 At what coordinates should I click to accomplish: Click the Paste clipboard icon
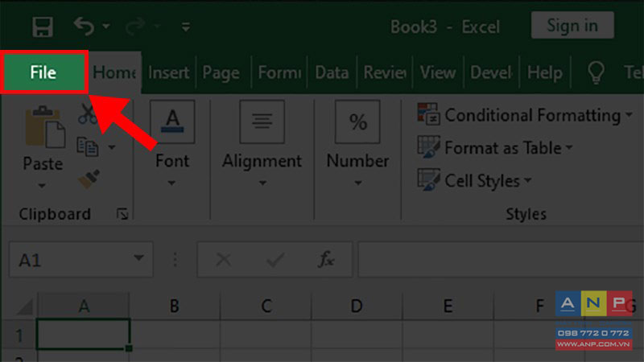click(x=45, y=127)
